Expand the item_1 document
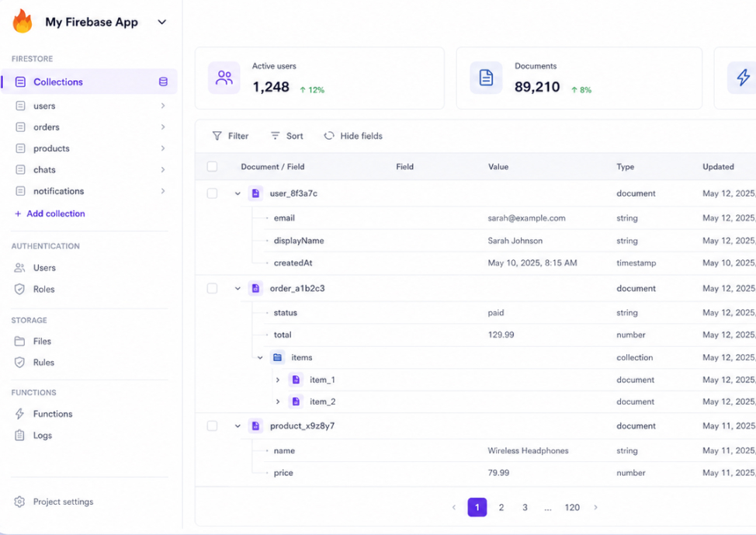This screenshot has height=535, width=756. tap(278, 380)
